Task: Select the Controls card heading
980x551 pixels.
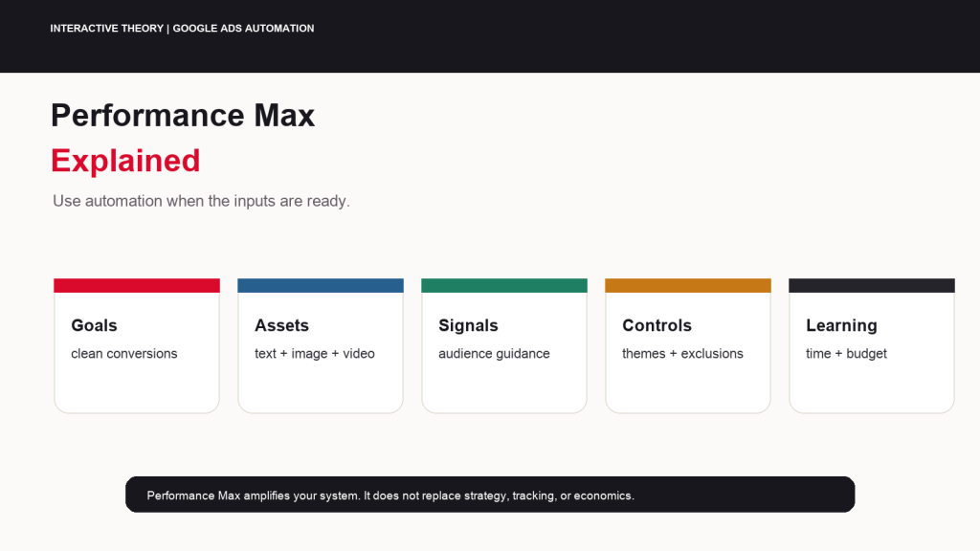Action: [657, 325]
